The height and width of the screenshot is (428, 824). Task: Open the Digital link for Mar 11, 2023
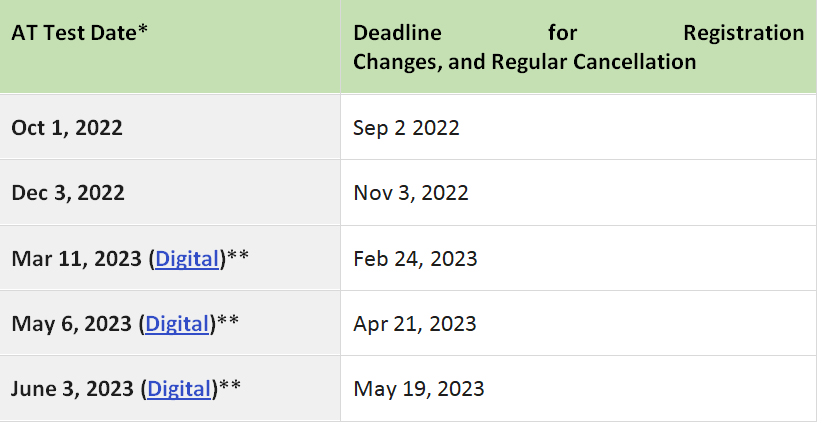pos(186,259)
